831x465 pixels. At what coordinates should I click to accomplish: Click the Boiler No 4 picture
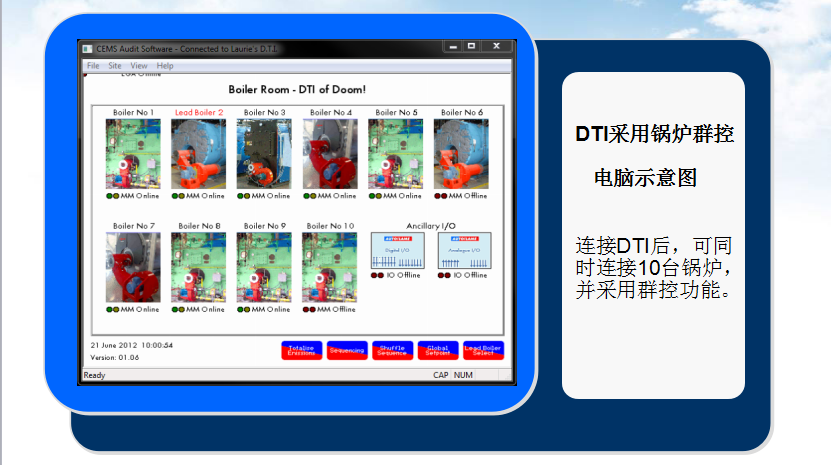pyautogui.click(x=329, y=154)
